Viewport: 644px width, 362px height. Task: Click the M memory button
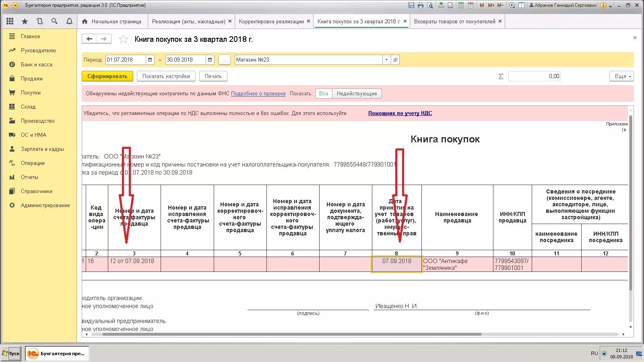482,5
